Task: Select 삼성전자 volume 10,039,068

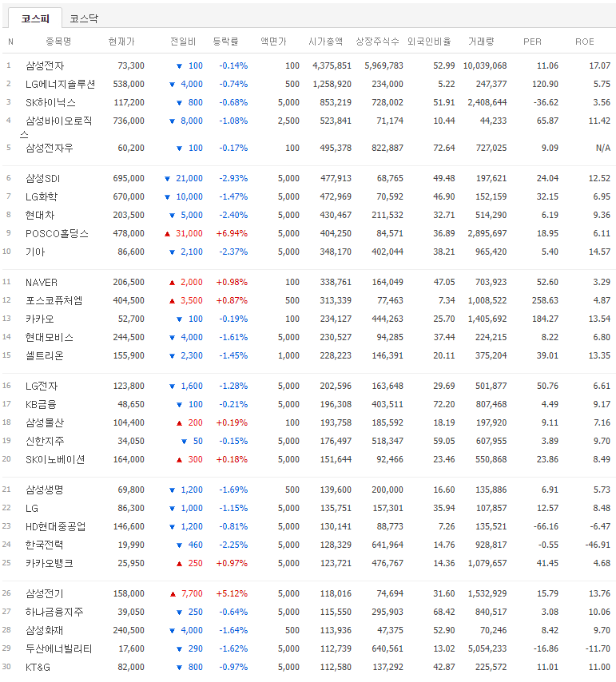Action: [485, 65]
